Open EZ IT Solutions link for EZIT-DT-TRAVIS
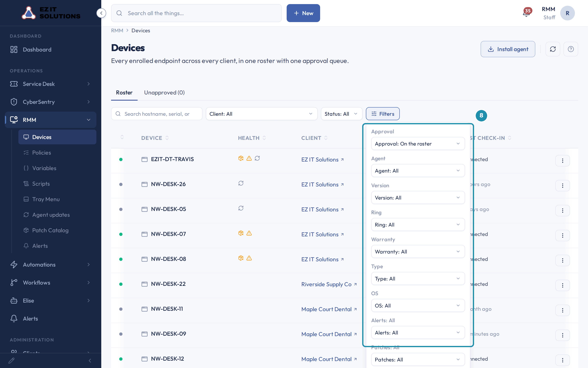 tap(322, 160)
